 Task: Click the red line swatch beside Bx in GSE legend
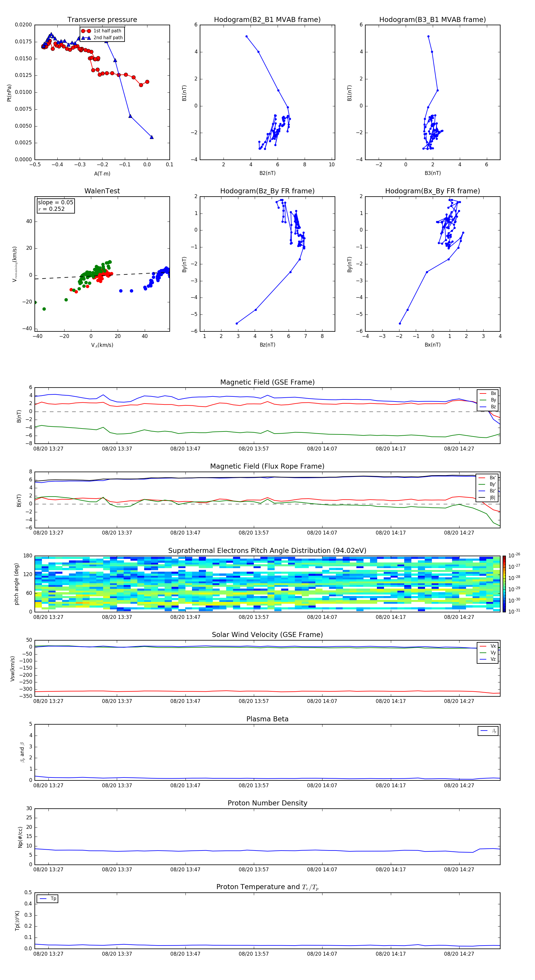click(483, 393)
